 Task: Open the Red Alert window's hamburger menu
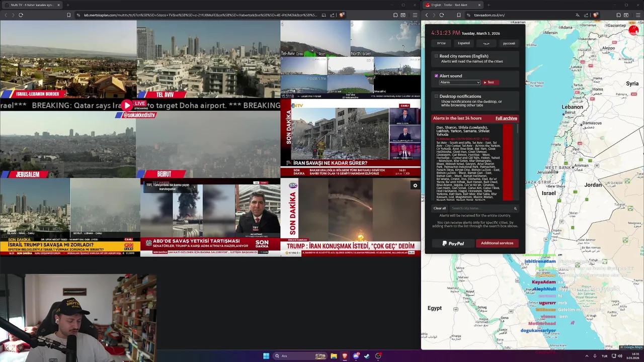[638, 15]
